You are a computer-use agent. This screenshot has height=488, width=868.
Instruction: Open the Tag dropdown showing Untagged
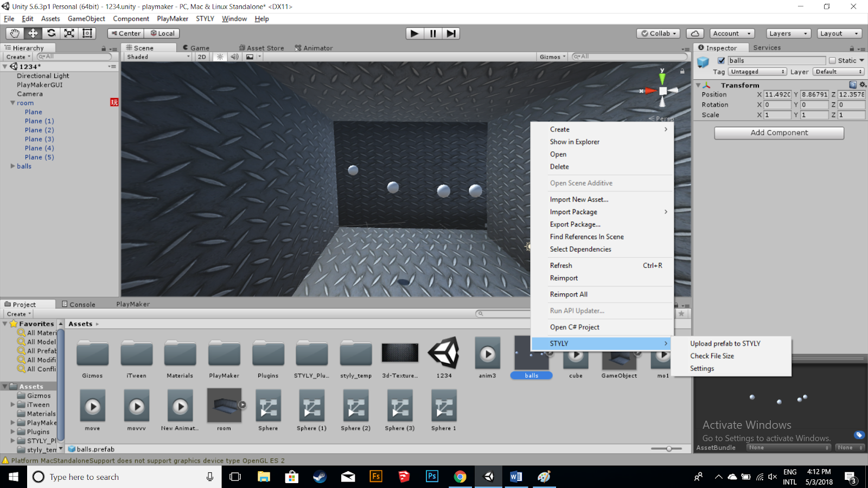pos(757,71)
